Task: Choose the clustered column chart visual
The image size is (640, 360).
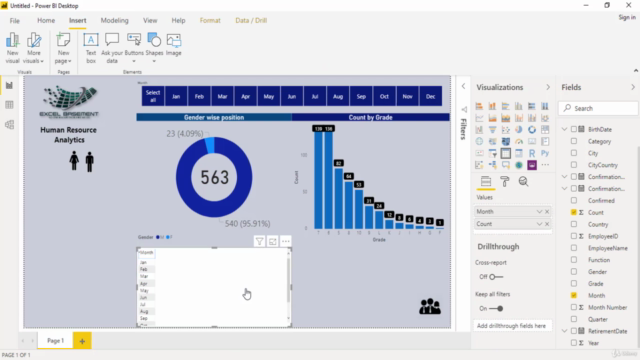Action: pyautogui.click(x=518, y=106)
